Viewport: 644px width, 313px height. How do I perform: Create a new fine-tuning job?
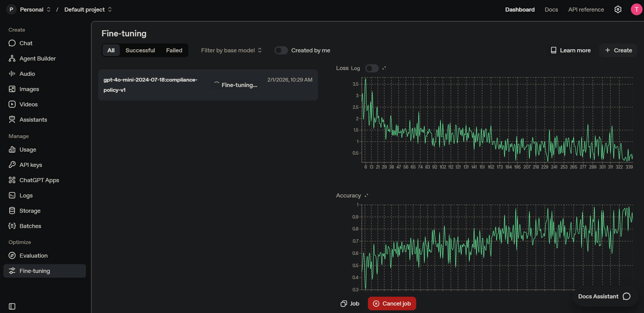(618, 50)
